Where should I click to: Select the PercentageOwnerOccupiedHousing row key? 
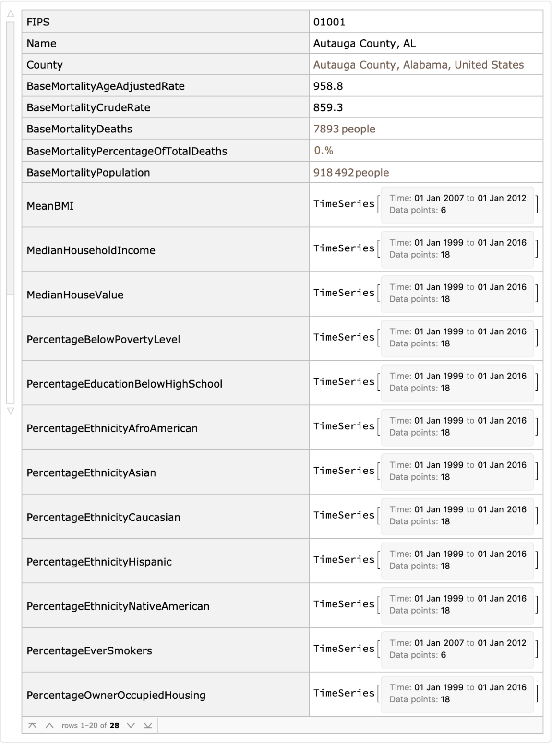[x=116, y=696]
